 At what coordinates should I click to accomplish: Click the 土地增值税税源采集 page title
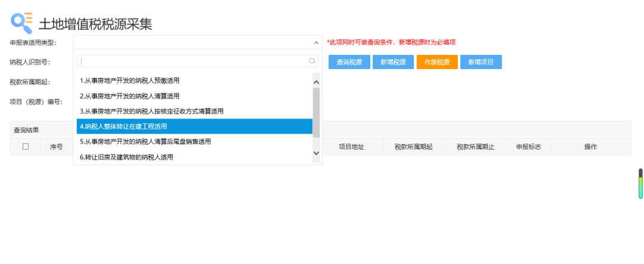[95, 24]
